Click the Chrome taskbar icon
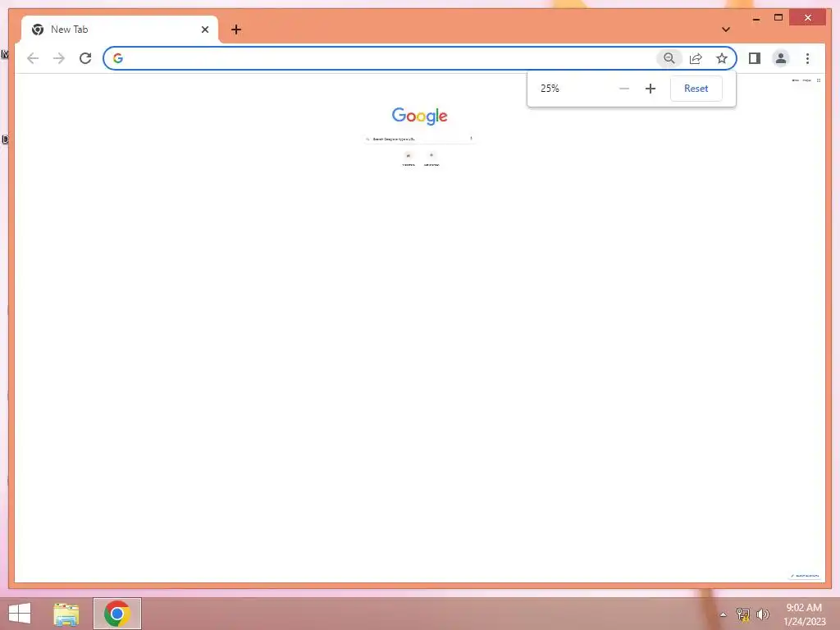Viewport: 840px width, 630px height. click(116, 614)
